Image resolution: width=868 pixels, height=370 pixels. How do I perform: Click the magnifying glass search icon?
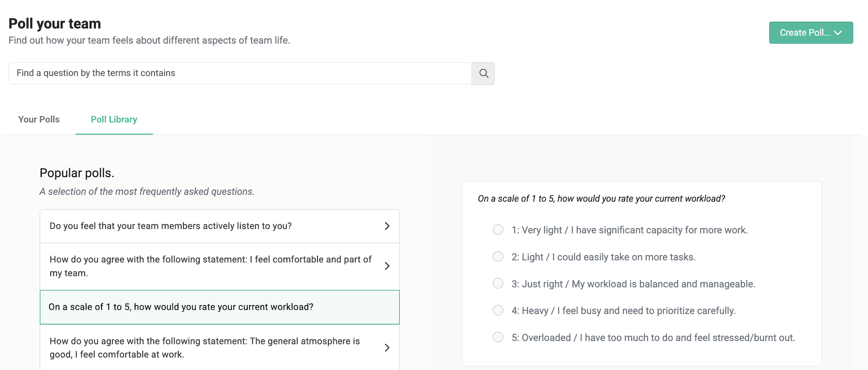[x=483, y=73]
